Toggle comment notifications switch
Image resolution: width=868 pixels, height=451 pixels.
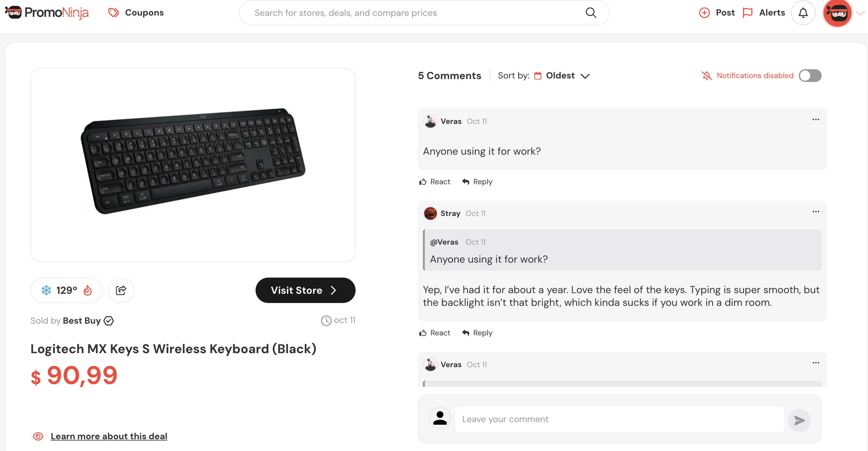[810, 76]
